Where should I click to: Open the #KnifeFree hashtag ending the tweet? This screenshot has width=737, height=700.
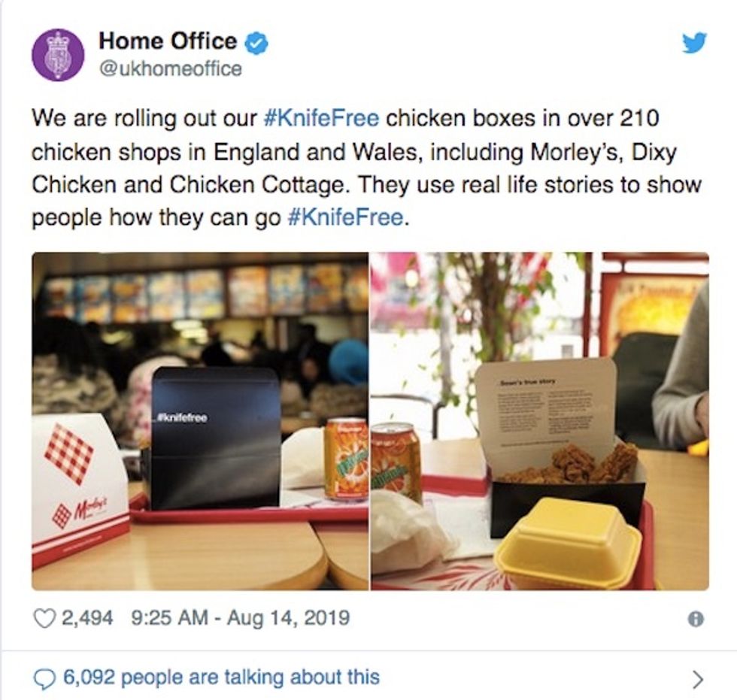pos(345,217)
